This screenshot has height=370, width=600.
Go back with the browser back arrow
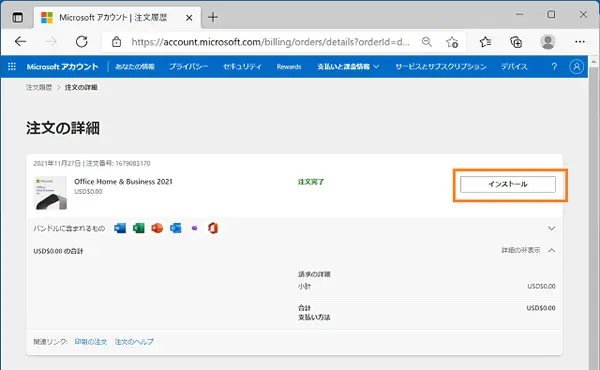pyautogui.click(x=20, y=41)
